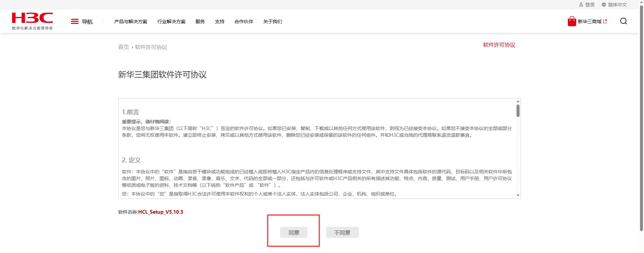Open the 服务 menu
This screenshot has width=644, height=253.
click(x=200, y=22)
